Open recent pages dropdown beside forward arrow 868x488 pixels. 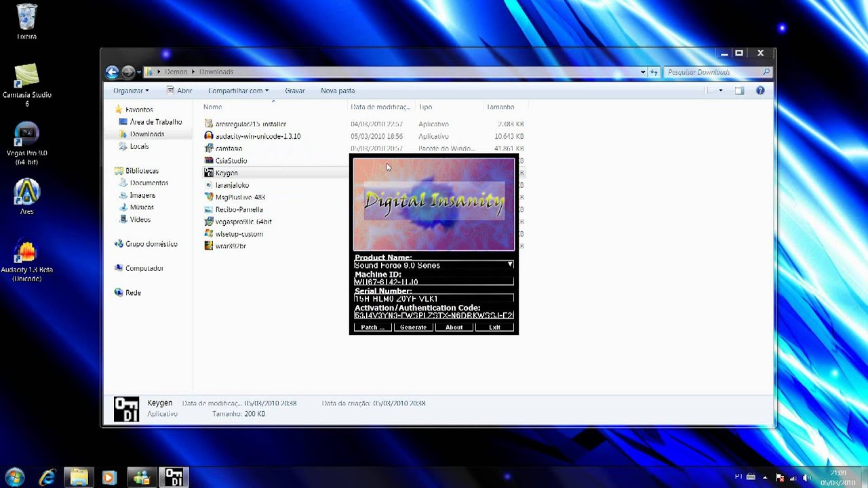(x=139, y=72)
